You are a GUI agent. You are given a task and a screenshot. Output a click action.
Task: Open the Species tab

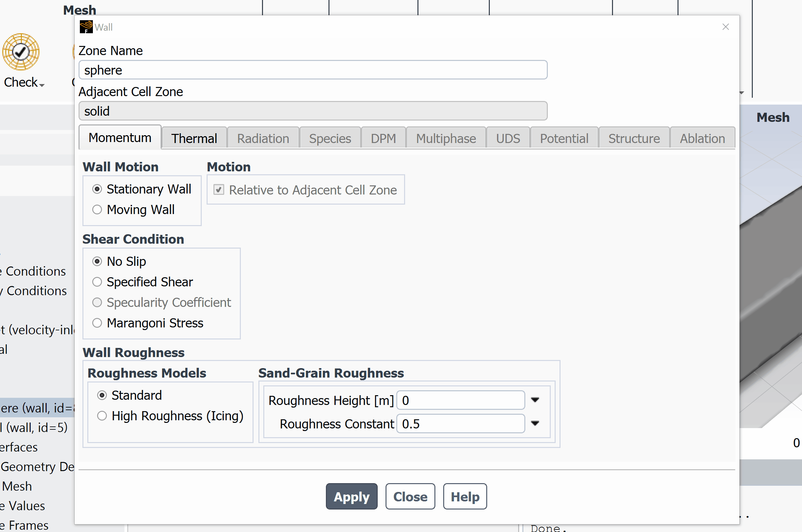(330, 138)
